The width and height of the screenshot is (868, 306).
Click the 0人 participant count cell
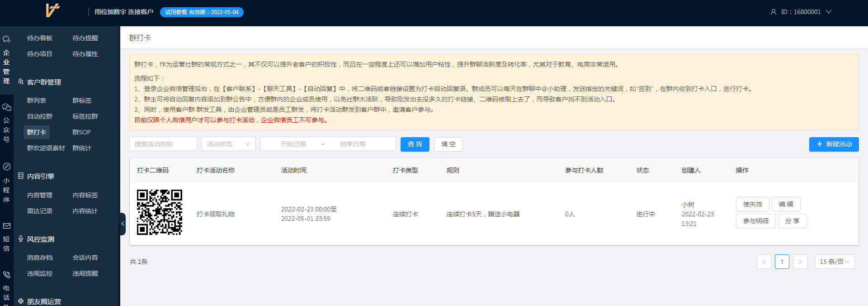(x=570, y=214)
